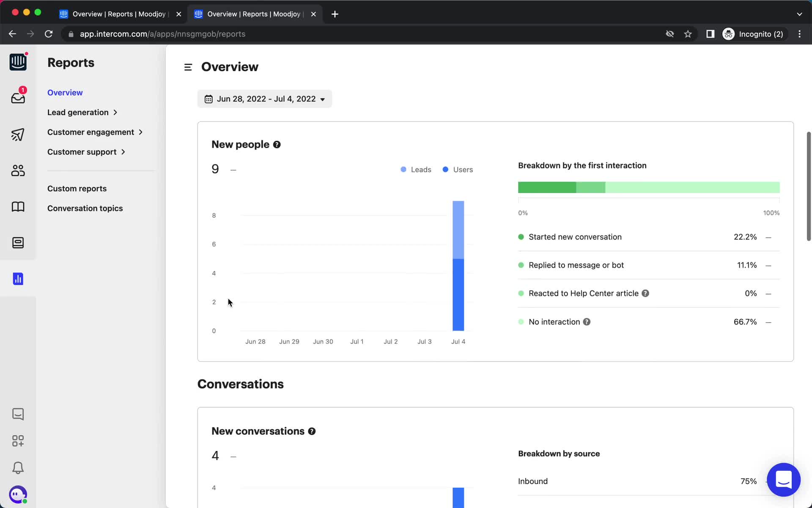812x508 pixels.
Task: Click help icon beside No interaction
Action: pyautogui.click(x=587, y=322)
